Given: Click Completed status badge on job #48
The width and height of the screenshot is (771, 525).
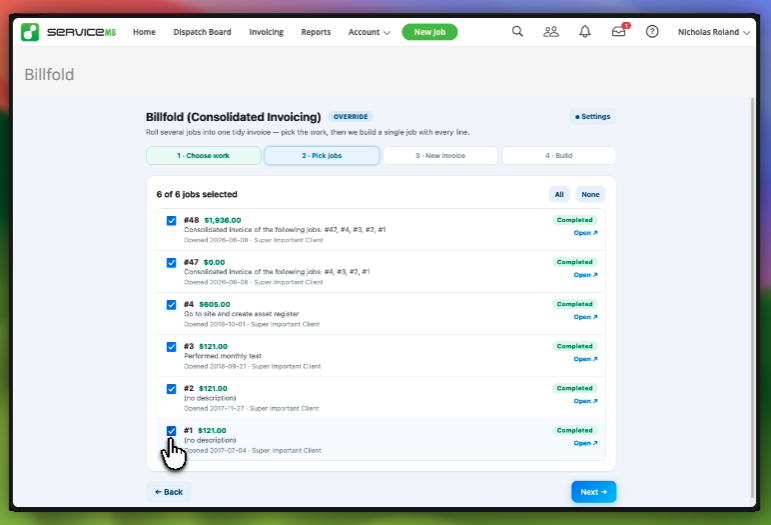Looking at the screenshot, I should point(574,220).
